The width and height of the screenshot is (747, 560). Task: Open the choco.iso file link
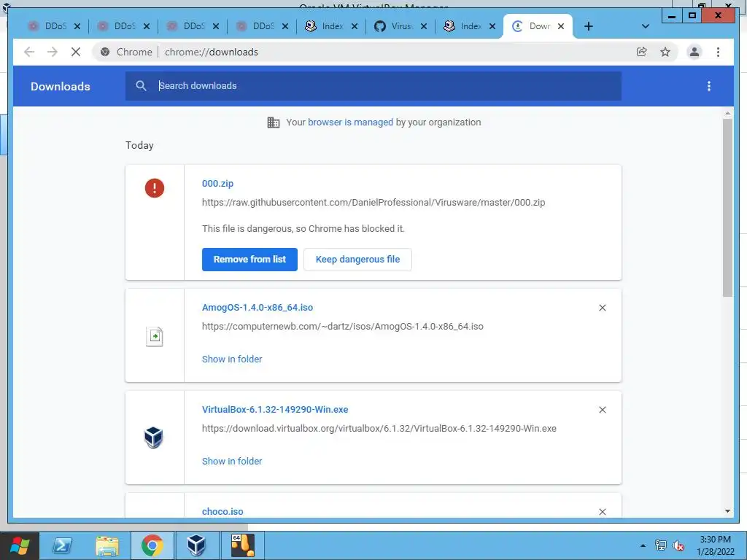click(x=222, y=511)
